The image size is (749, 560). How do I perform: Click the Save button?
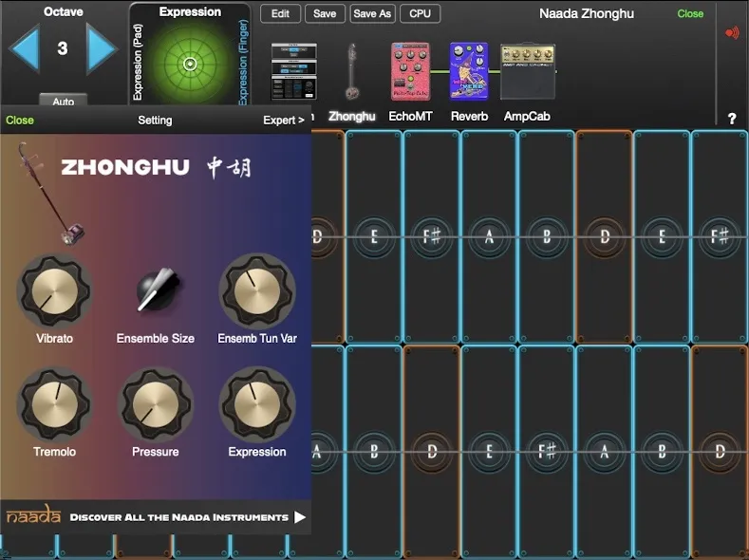[x=325, y=14]
